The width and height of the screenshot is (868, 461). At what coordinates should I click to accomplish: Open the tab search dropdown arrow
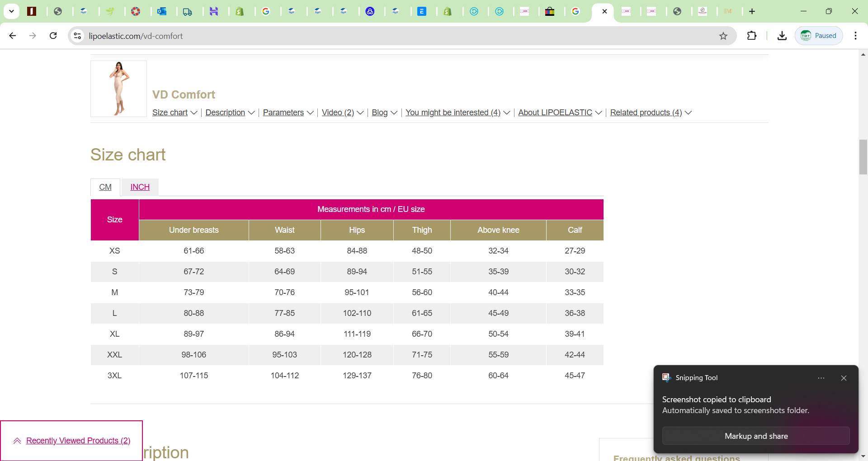pos(11,11)
